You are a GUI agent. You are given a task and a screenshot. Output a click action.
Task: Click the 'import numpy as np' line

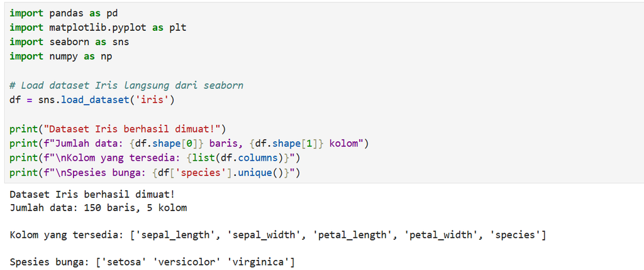[61, 57]
